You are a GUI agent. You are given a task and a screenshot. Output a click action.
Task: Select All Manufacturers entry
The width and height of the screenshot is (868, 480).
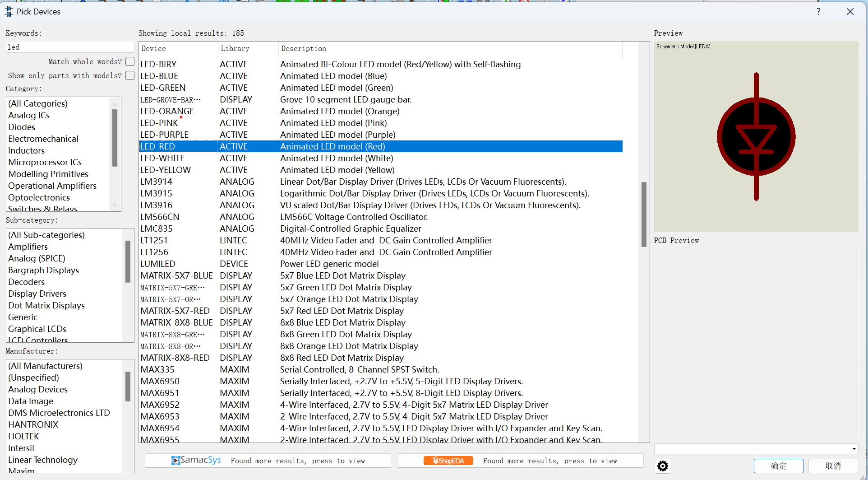coord(45,366)
